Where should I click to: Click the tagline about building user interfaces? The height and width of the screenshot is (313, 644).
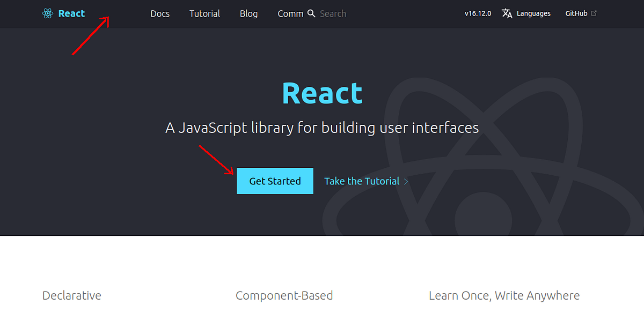(x=322, y=128)
